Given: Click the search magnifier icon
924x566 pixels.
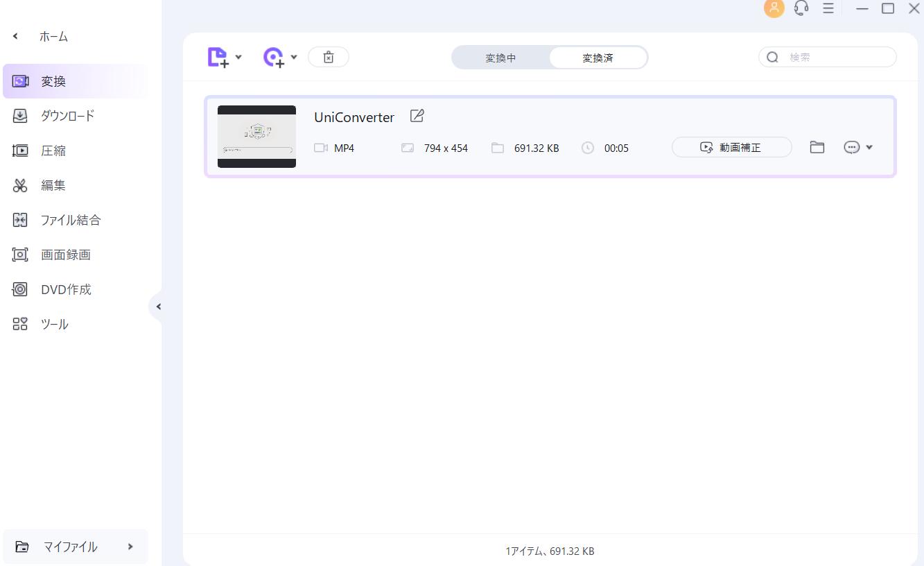Looking at the screenshot, I should tap(773, 57).
